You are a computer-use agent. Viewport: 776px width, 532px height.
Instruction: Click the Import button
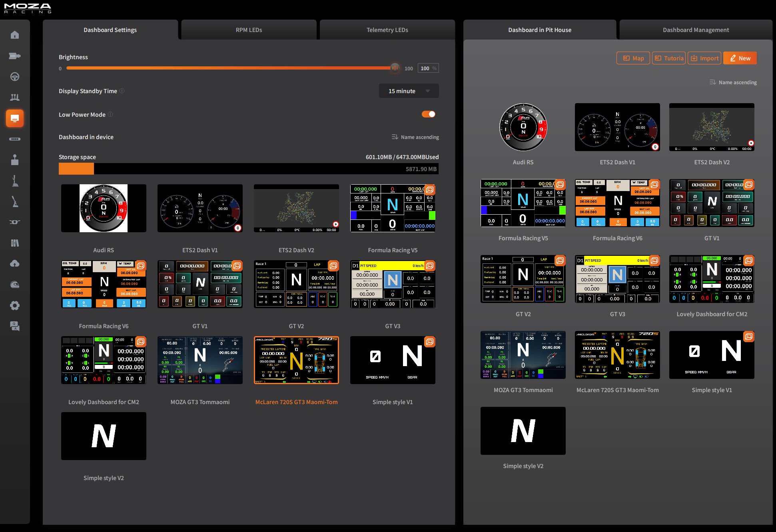tap(704, 58)
